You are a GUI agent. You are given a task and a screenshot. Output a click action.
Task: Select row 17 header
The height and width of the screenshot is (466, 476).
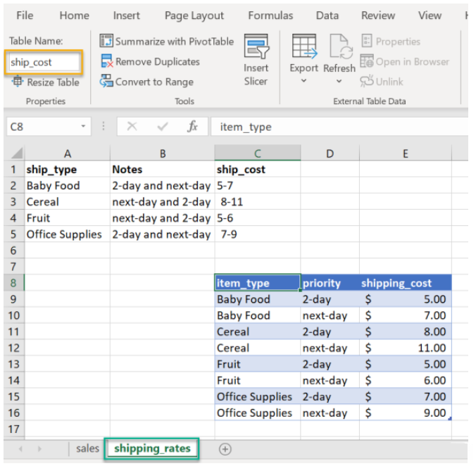pyautogui.click(x=13, y=429)
